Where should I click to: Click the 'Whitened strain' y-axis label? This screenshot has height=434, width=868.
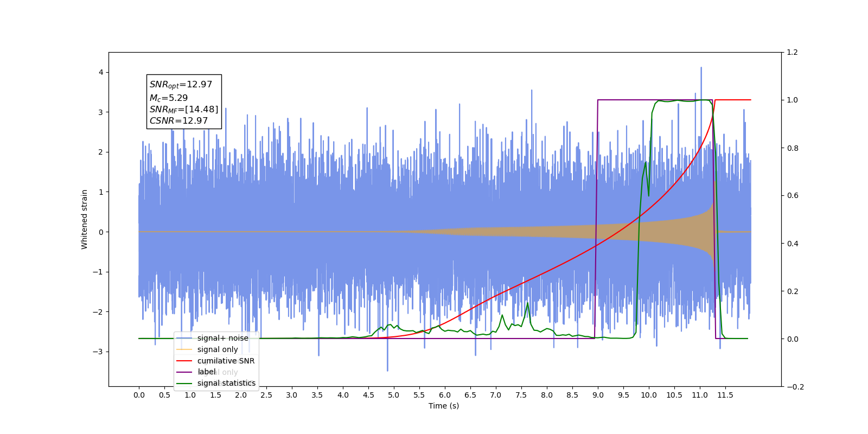point(85,219)
